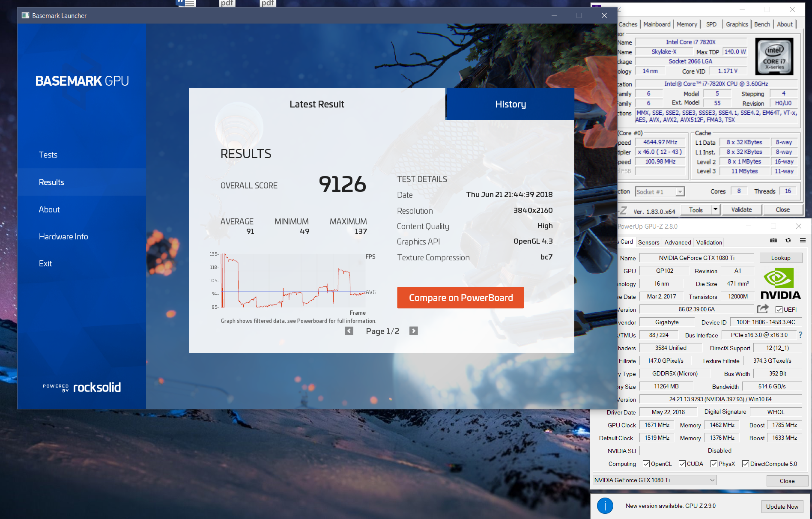Open the Socket #1 selection dropdown
812x519 pixels.
coord(660,192)
